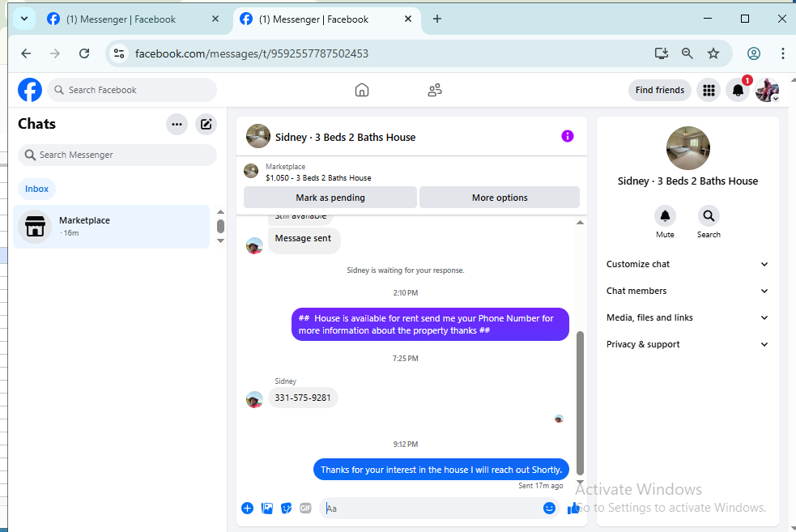Open chat options three-dots icon
Viewport: 796px width, 532px height.
point(177,125)
